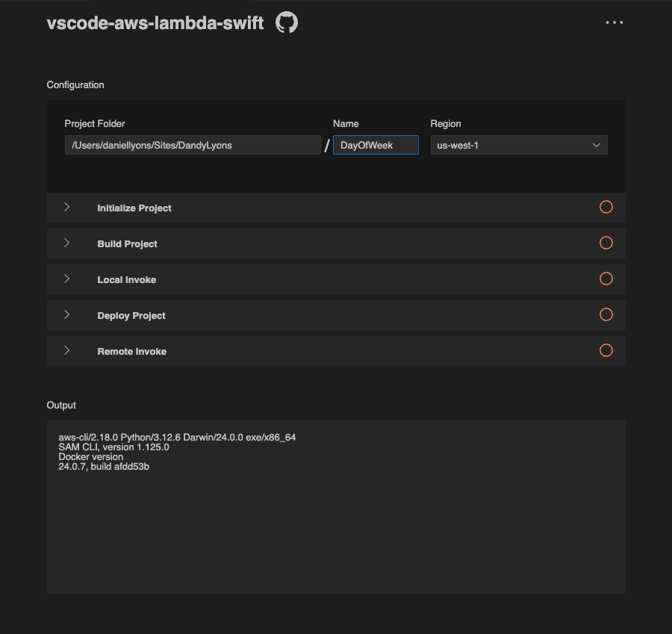Expand the Deploy Project chevron
Viewport: 672px width, 634px height.
click(67, 314)
